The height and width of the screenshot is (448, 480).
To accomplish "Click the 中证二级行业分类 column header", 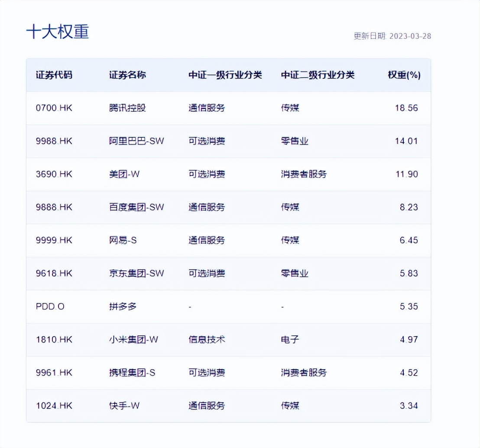I will [x=318, y=75].
